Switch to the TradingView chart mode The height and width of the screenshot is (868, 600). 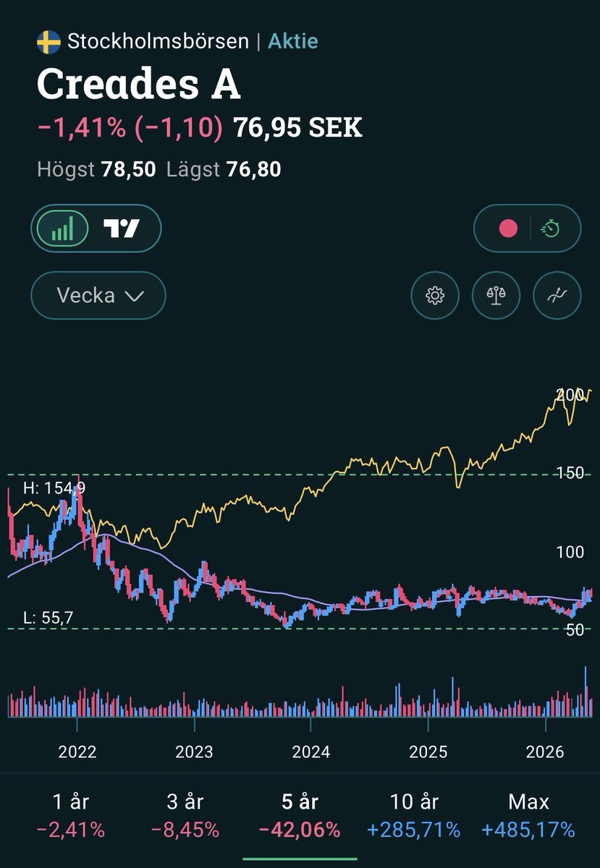pyautogui.click(x=121, y=229)
